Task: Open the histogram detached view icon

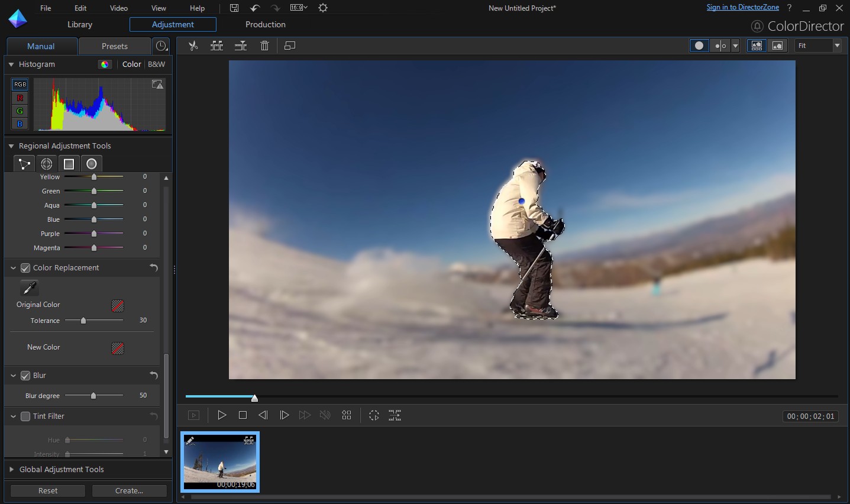Action: tap(157, 85)
